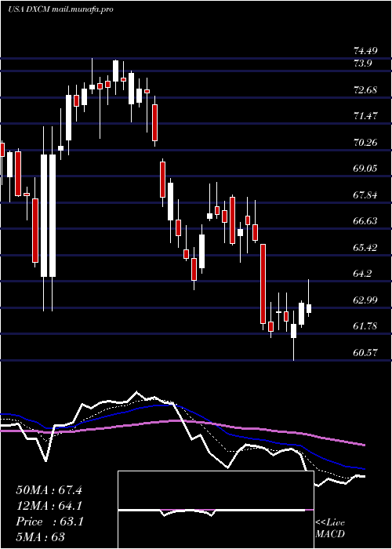
Task: Click the 62.99 price level label
Action: click(x=365, y=300)
